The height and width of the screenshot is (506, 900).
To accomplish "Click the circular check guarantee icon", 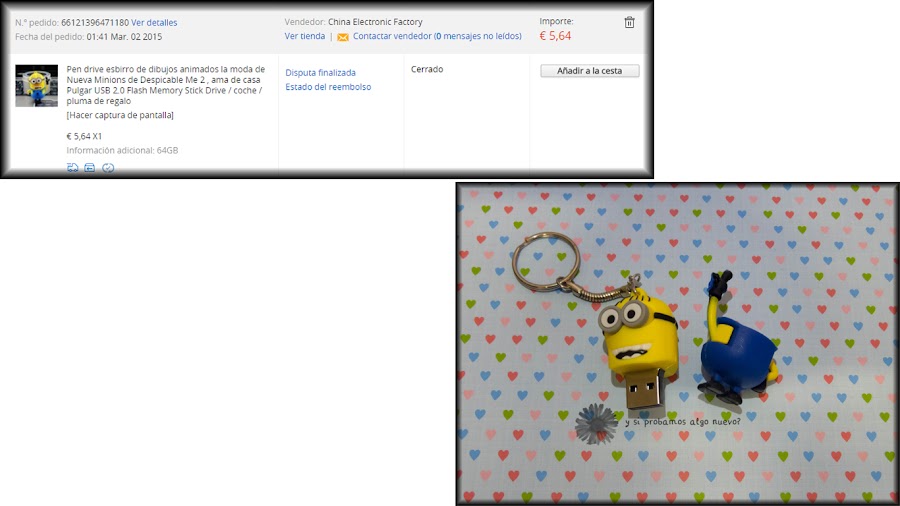I will click(x=108, y=168).
